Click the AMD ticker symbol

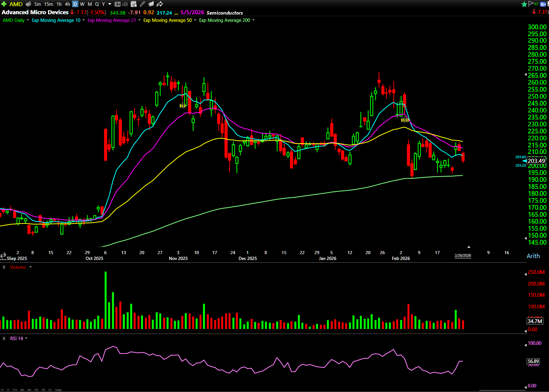(16, 4)
